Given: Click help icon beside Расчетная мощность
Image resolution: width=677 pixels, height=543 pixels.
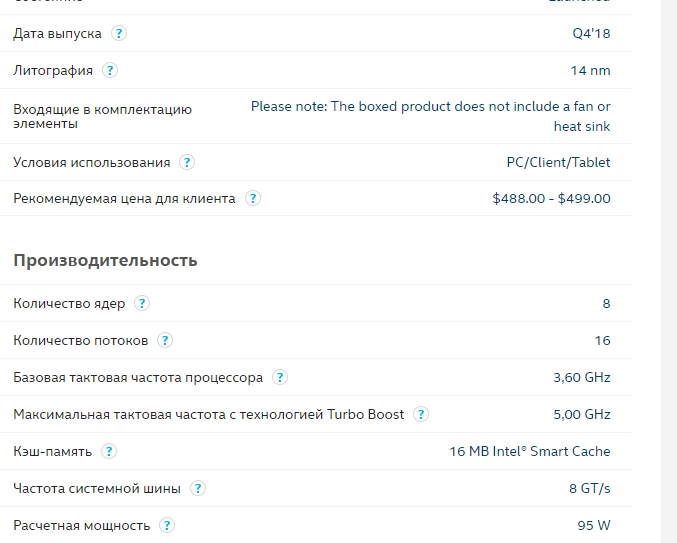Looking at the screenshot, I should (167, 525).
